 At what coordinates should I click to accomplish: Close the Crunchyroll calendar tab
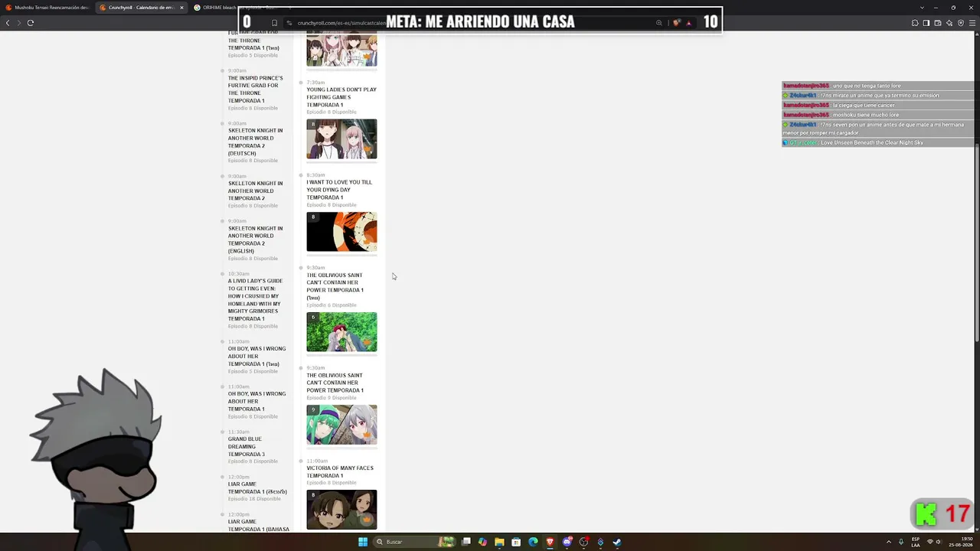(x=181, y=8)
